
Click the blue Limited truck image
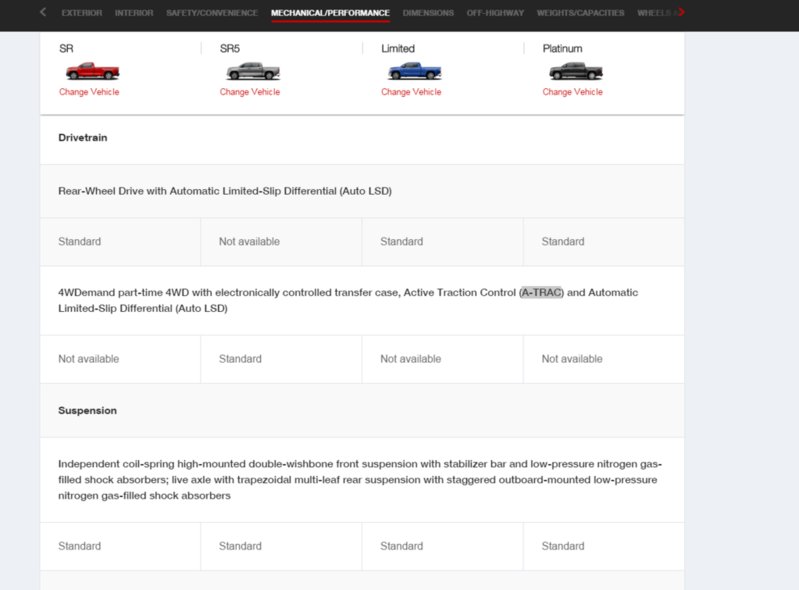[x=414, y=71]
